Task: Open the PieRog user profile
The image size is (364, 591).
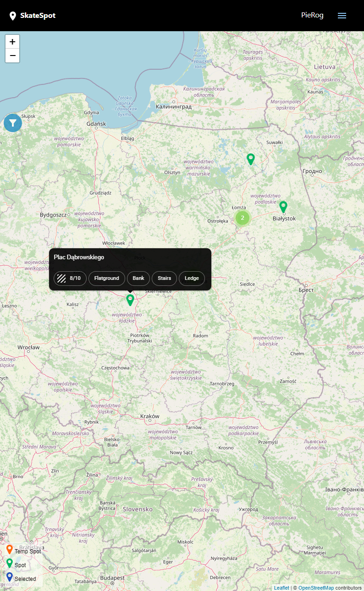Action: [312, 15]
